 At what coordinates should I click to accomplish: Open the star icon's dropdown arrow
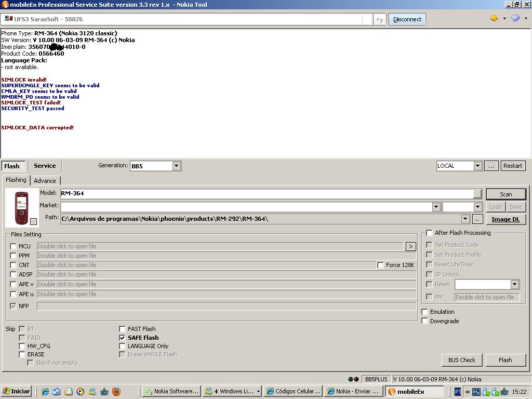[504, 19]
